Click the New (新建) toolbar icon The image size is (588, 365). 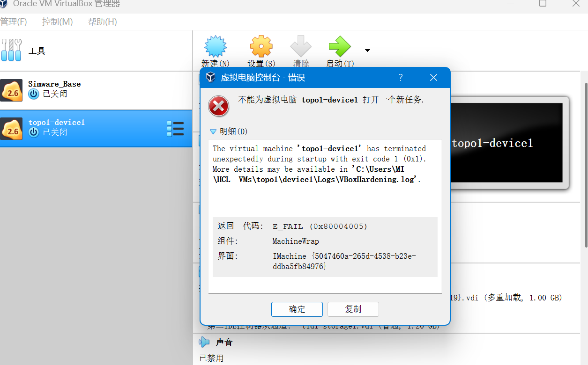(x=216, y=47)
